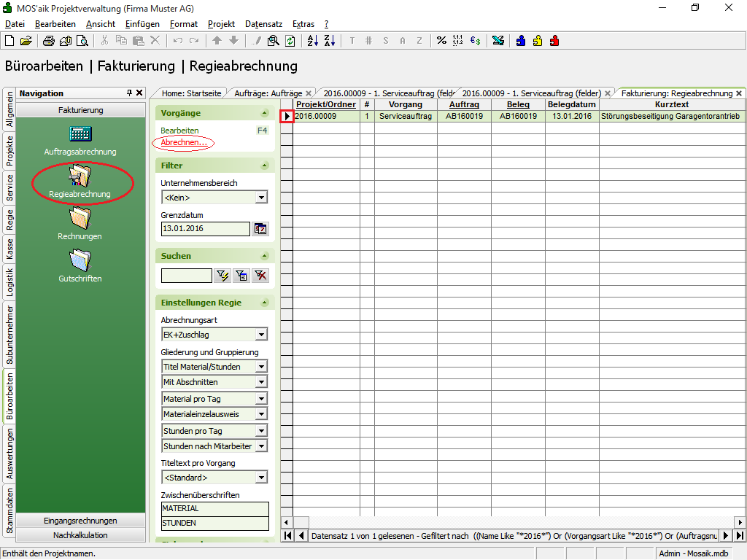Click the Bearbeiten link under Vorgänge

point(179,131)
